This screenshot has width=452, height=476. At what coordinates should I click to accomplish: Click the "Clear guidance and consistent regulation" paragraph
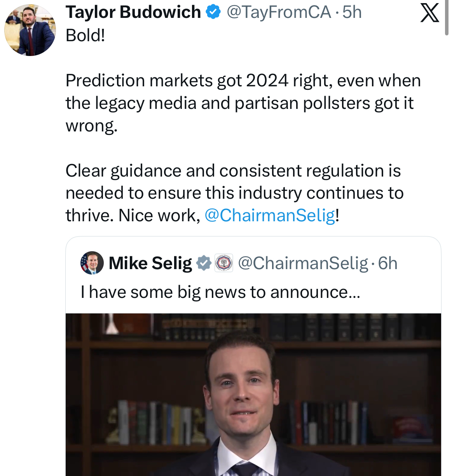tap(234, 193)
